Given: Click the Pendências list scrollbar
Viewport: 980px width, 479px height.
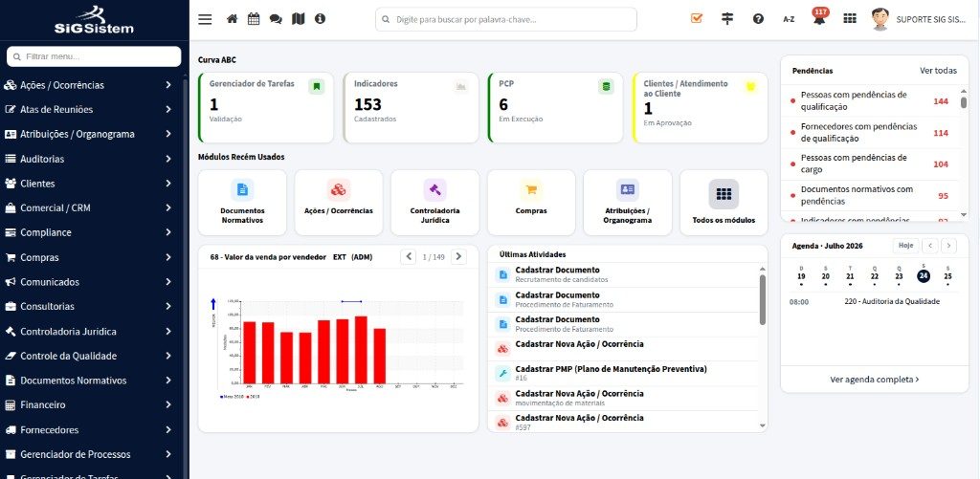Looking at the screenshot, I should [963, 103].
